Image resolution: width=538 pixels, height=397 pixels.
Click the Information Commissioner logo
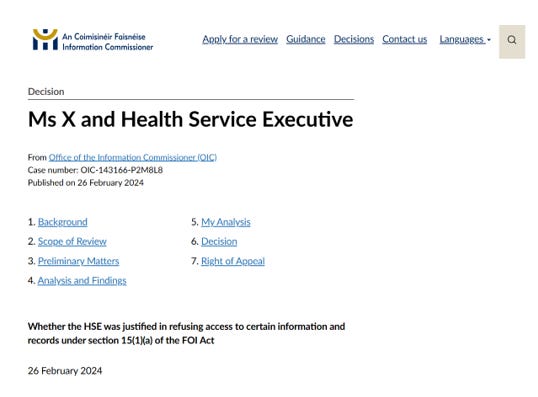93,40
